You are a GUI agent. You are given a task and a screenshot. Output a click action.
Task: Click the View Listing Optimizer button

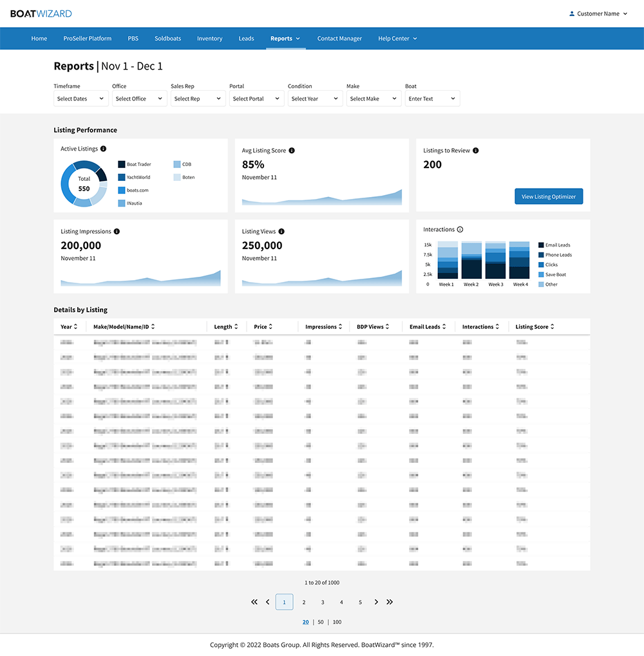point(549,196)
